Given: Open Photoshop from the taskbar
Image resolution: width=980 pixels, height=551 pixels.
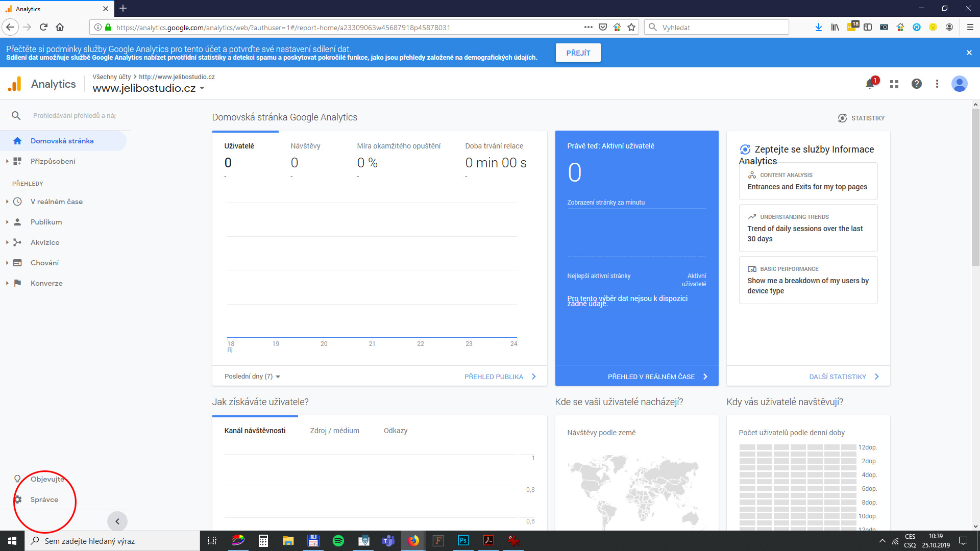Looking at the screenshot, I should 463,541.
